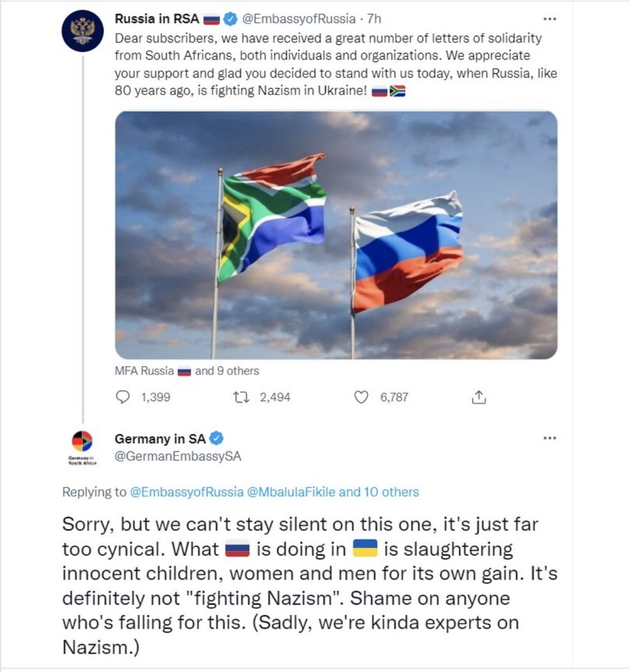
Task: Open more options on Russia in RSA tweet
Action: (549, 19)
